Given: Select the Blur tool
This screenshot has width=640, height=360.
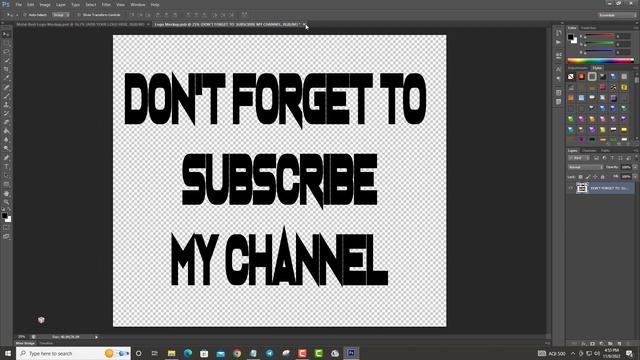Looking at the screenshot, I should [x=6, y=140].
